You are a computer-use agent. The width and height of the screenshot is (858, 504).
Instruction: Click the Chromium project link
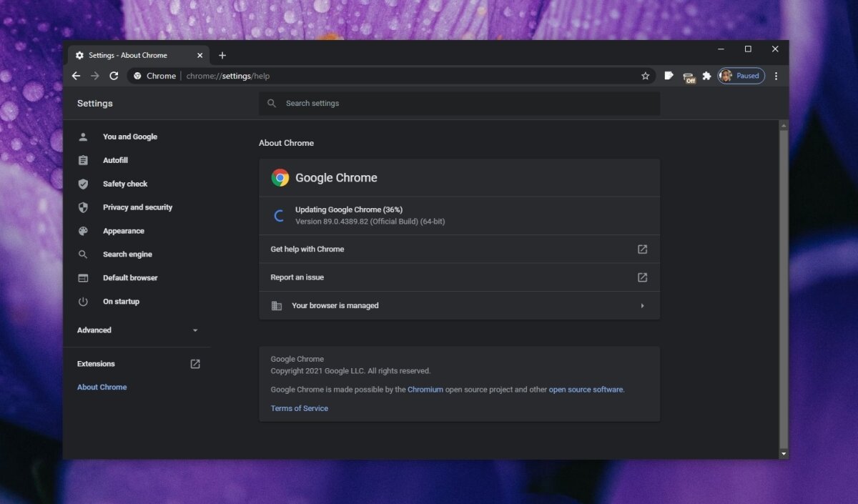click(425, 389)
